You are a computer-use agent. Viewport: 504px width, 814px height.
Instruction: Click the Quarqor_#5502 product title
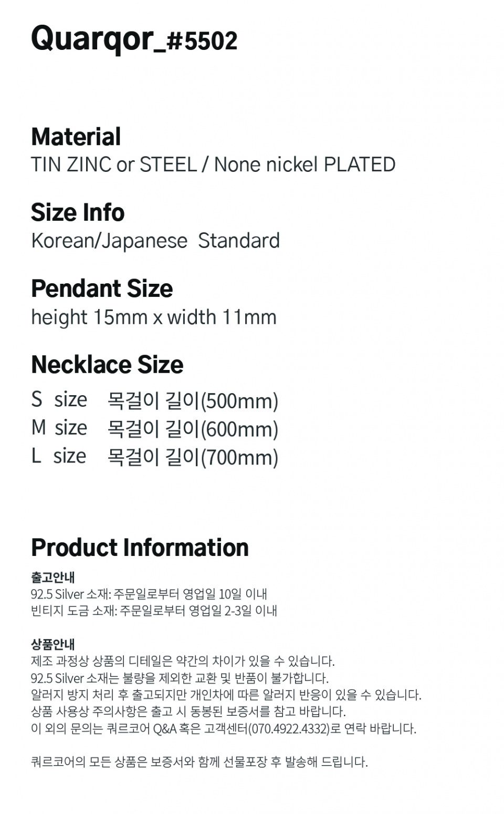pos(134,39)
